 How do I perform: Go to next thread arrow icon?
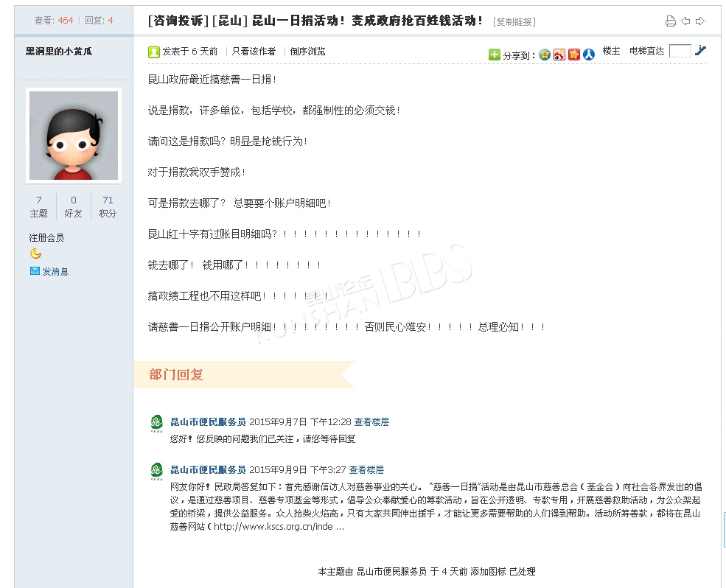pyautogui.click(x=700, y=21)
